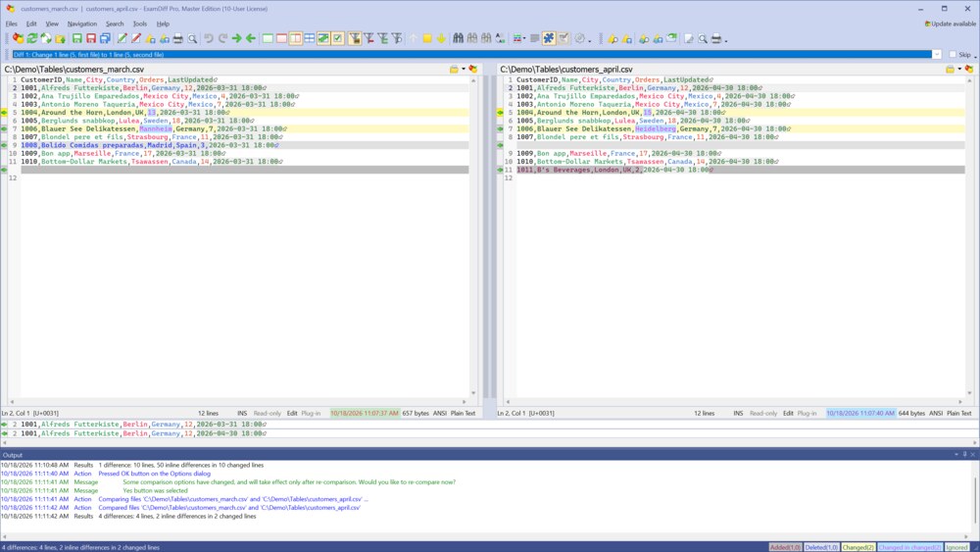Click the Swap files toolbar icon

[x=46, y=39]
